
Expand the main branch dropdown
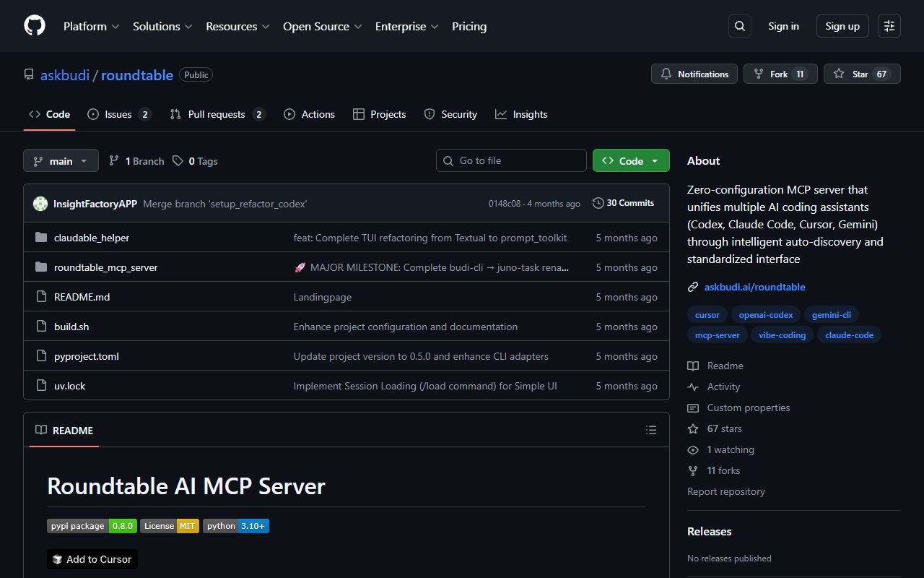click(x=61, y=161)
